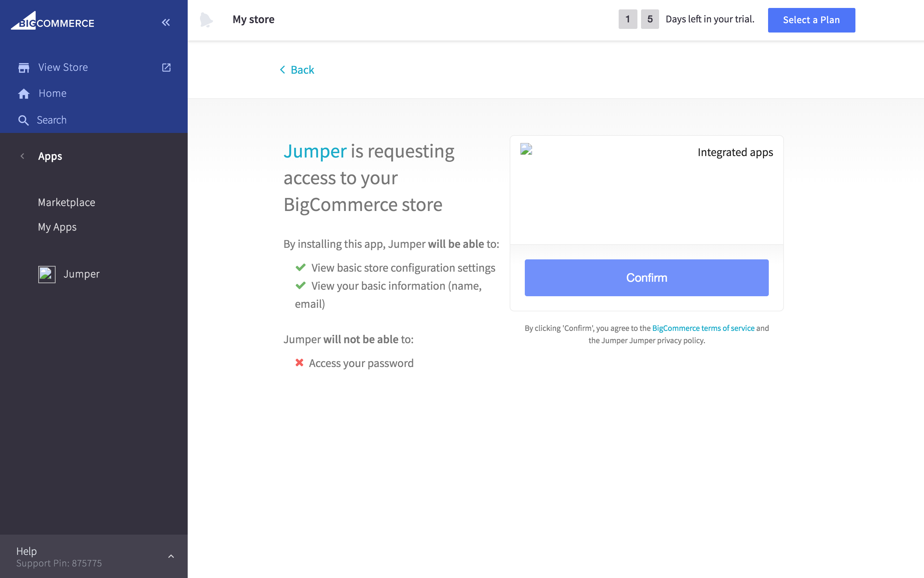Click the My store title
The width and height of the screenshot is (924, 578).
[x=253, y=20]
